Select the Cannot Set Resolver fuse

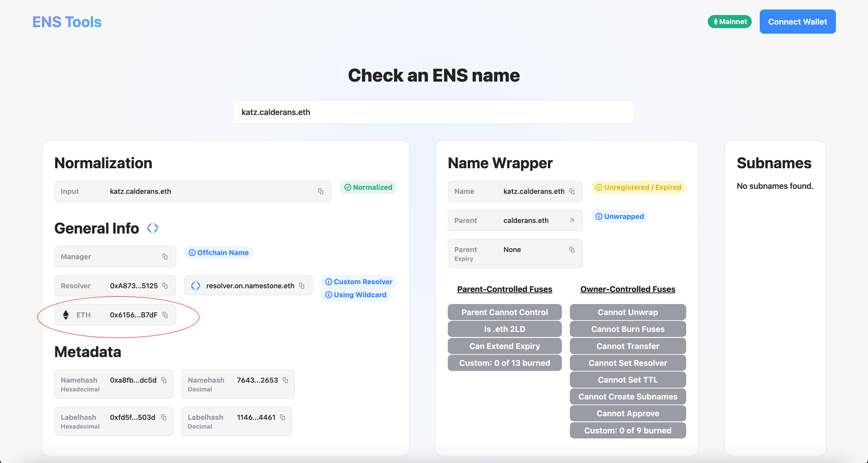click(628, 363)
